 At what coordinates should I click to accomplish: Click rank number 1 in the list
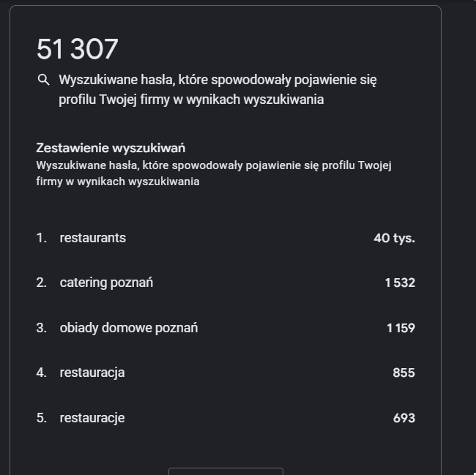[41, 238]
